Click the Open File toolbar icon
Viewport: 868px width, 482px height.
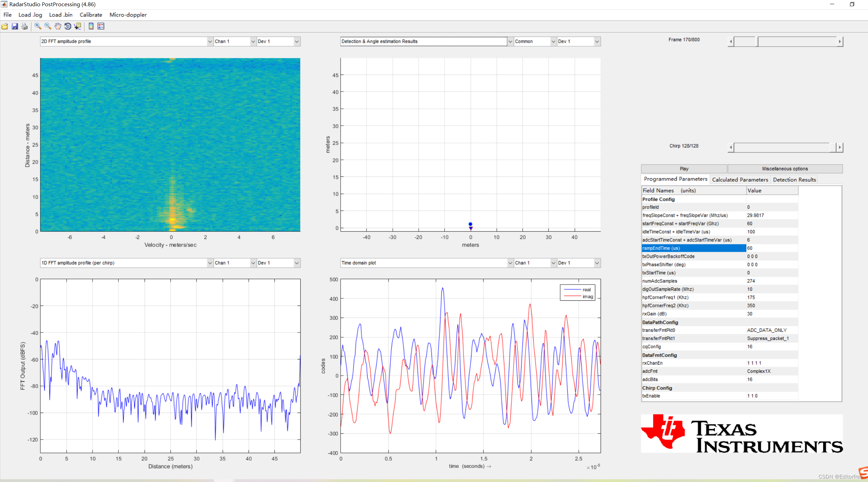[5, 26]
